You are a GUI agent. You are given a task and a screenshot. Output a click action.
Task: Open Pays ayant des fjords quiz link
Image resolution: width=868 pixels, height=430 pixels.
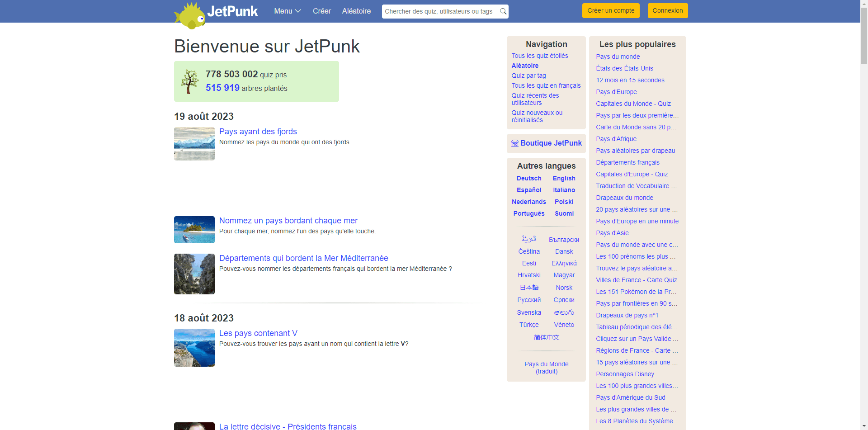[x=258, y=132]
